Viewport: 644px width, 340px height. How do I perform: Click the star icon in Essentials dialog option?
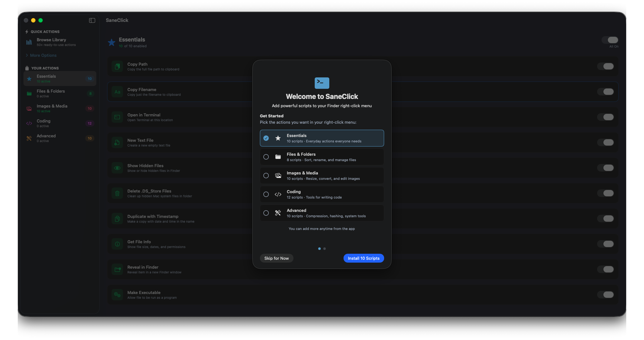point(278,138)
